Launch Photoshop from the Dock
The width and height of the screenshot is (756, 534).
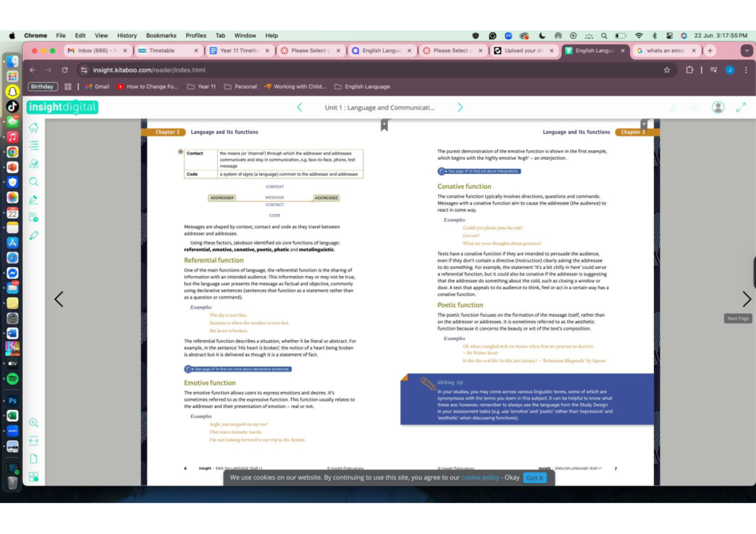pos(12,401)
